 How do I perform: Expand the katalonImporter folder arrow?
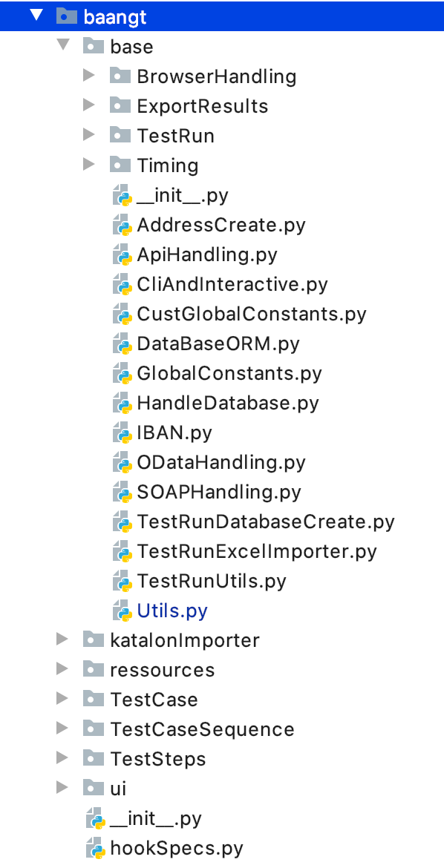(62, 640)
